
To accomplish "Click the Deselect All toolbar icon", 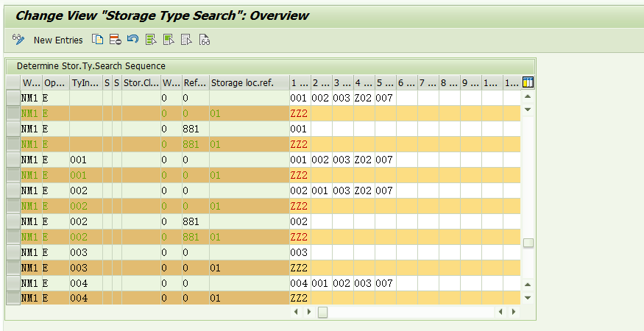I will coord(186,40).
